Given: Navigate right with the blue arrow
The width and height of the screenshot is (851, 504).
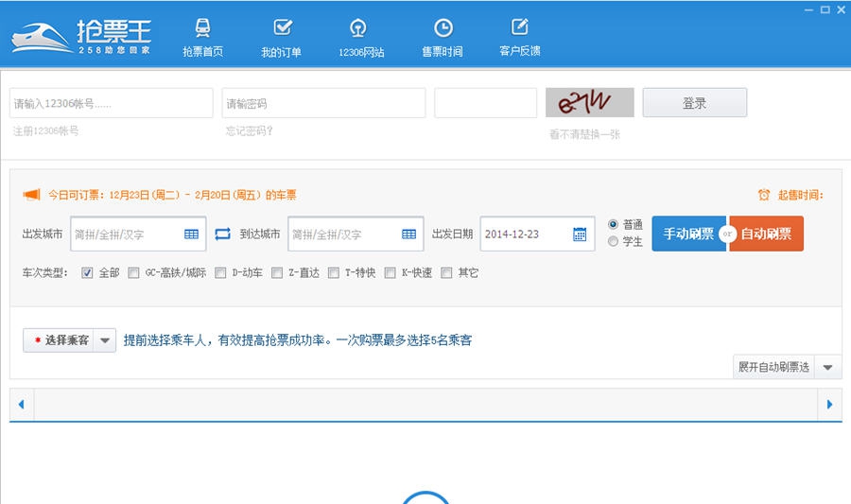Looking at the screenshot, I should [829, 404].
